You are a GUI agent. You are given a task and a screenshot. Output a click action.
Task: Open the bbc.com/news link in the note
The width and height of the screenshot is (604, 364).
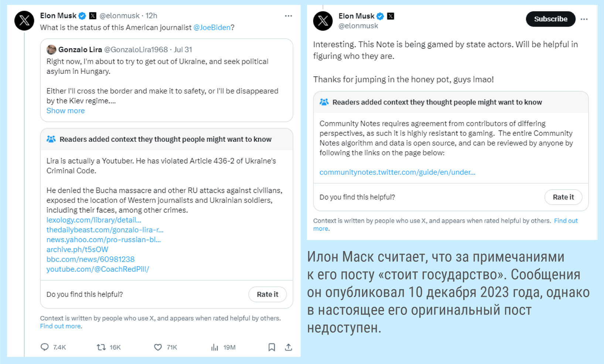pyautogui.click(x=91, y=259)
